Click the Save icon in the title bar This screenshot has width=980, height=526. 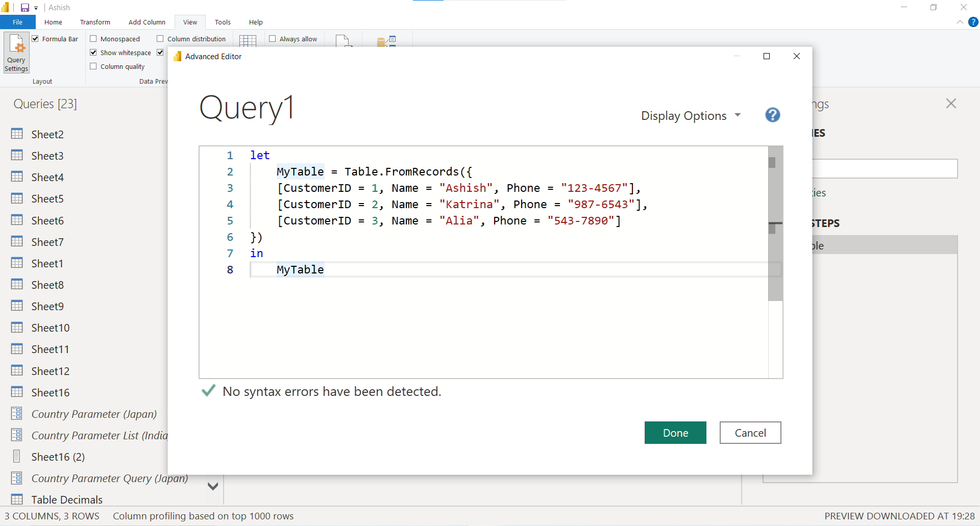tap(24, 7)
